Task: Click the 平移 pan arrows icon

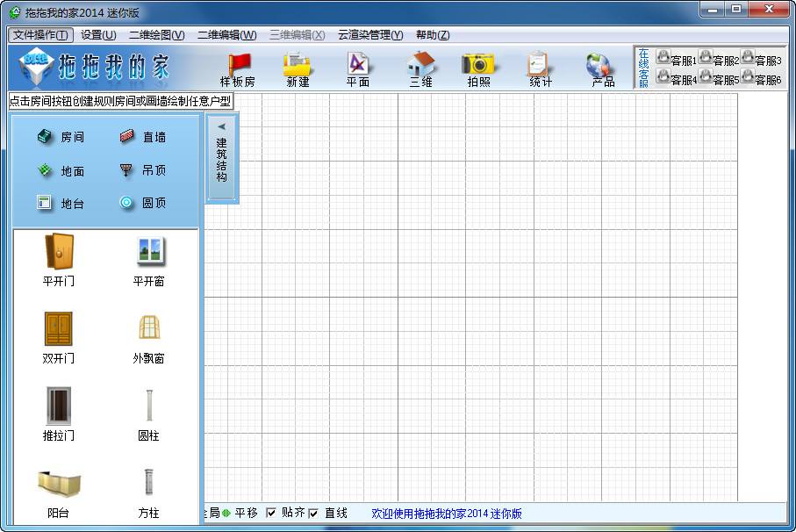Action: (226, 514)
